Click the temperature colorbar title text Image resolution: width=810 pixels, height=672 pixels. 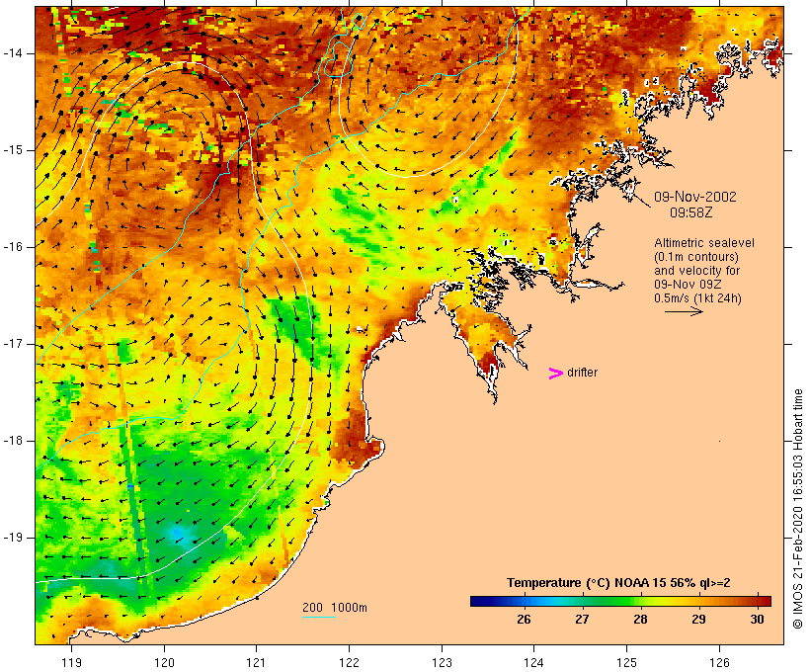[x=618, y=583]
